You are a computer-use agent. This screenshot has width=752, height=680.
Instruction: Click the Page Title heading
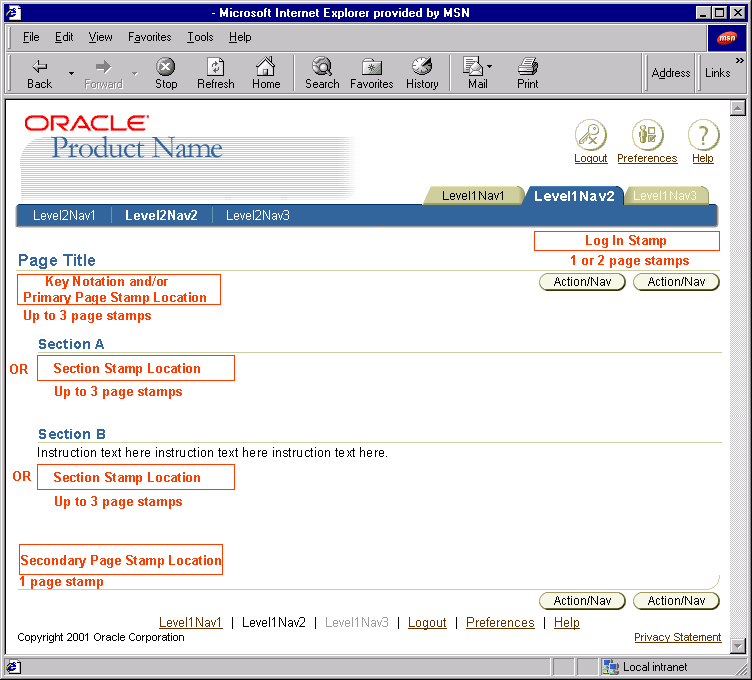point(57,260)
